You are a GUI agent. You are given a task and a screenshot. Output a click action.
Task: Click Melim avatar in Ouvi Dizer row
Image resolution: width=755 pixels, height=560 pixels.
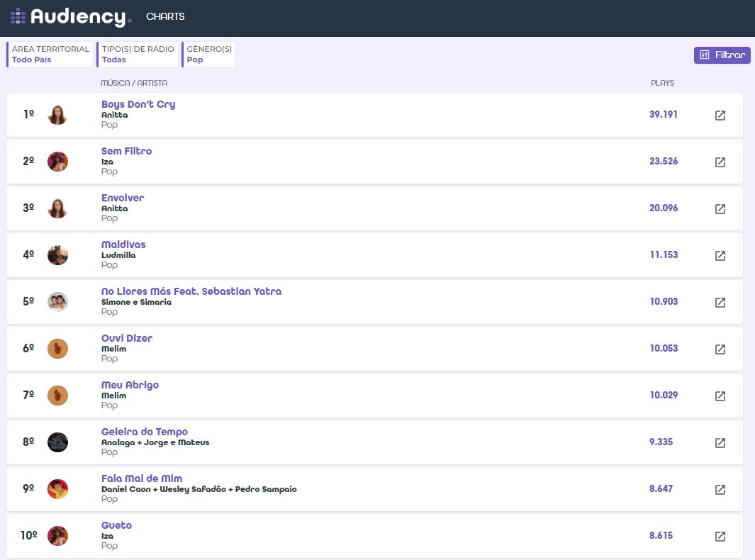tap(57, 348)
